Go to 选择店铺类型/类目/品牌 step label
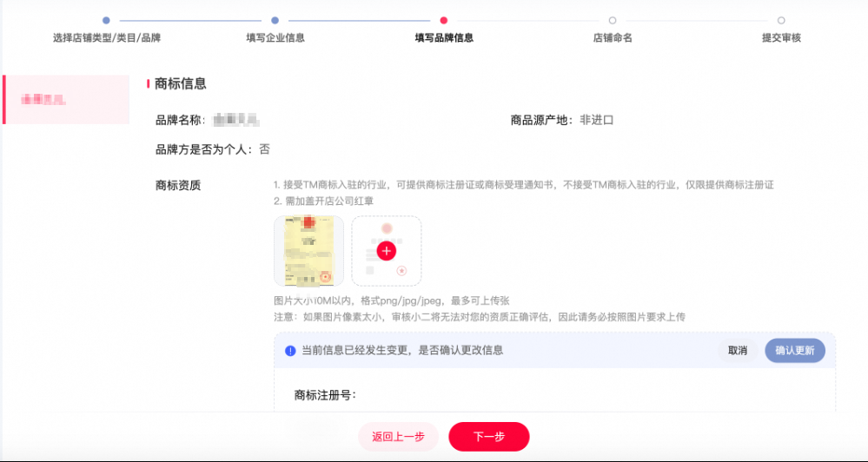 pyautogui.click(x=106, y=38)
